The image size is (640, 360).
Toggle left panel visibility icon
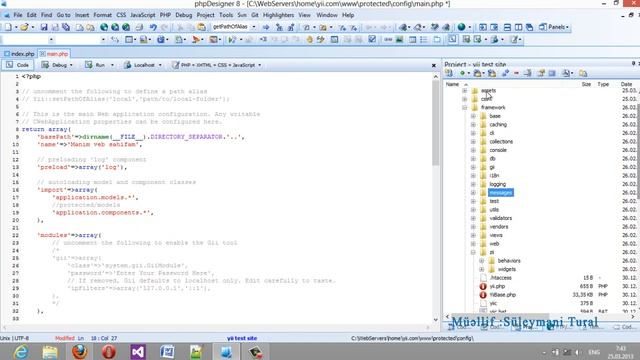[482, 27]
